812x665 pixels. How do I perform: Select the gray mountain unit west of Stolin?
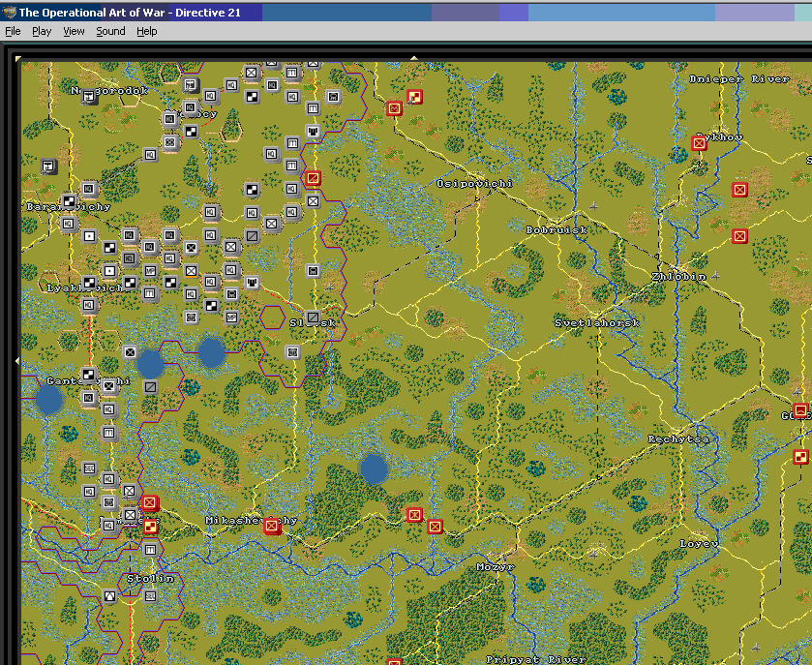coord(109,596)
